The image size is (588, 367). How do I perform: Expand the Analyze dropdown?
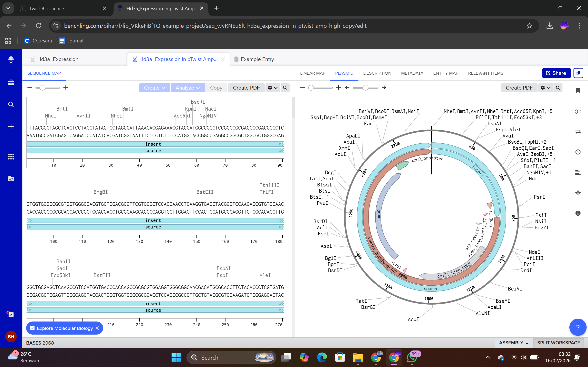187,88
